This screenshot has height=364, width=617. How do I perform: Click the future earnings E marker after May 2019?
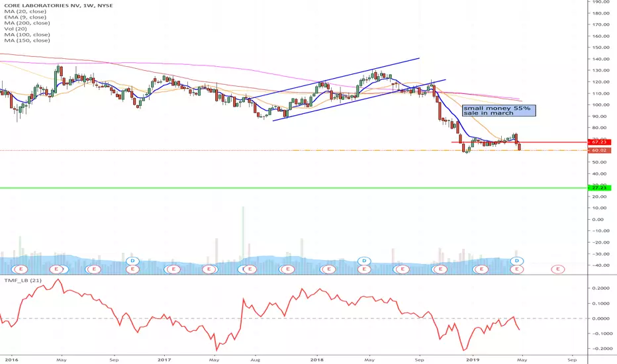(557, 269)
